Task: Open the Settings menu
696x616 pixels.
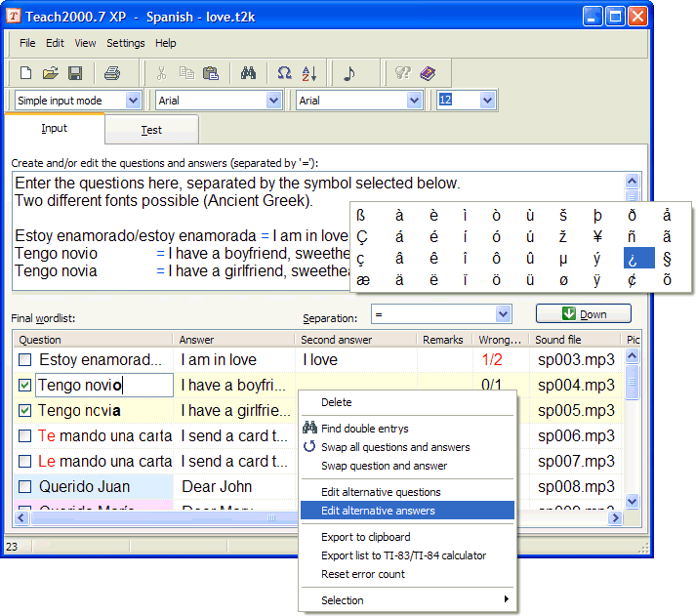Action: pos(126,43)
